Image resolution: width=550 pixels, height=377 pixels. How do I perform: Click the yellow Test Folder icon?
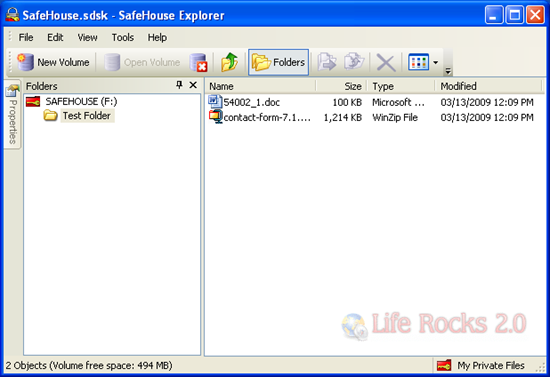click(51, 115)
